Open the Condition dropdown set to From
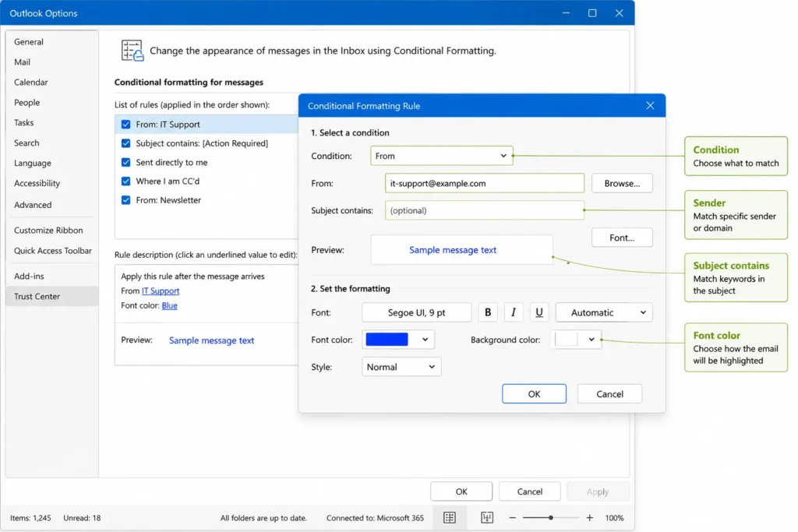This screenshot has width=798, height=532. (441, 156)
